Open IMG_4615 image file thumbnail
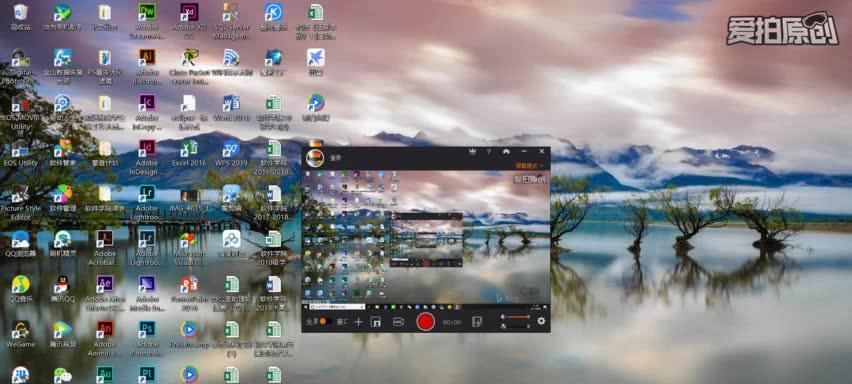This screenshot has width=852, height=384. click(x=189, y=199)
